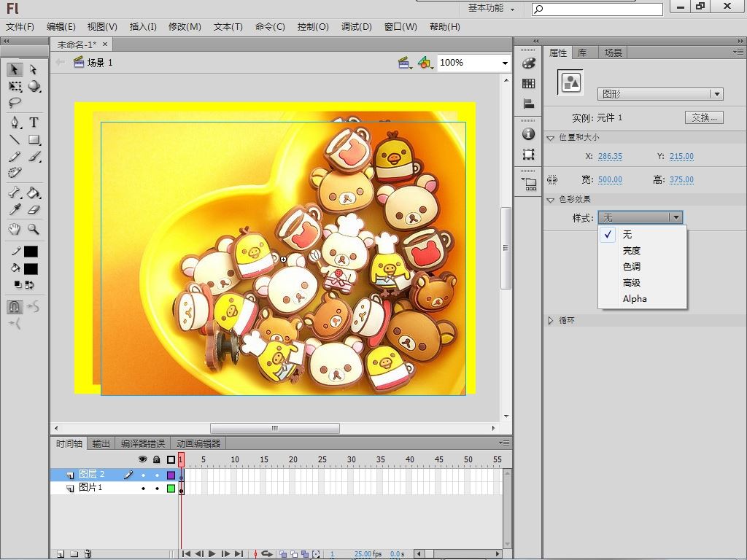Toggle Snap to Objects magnet
This screenshot has height=560, width=747.
point(15,307)
